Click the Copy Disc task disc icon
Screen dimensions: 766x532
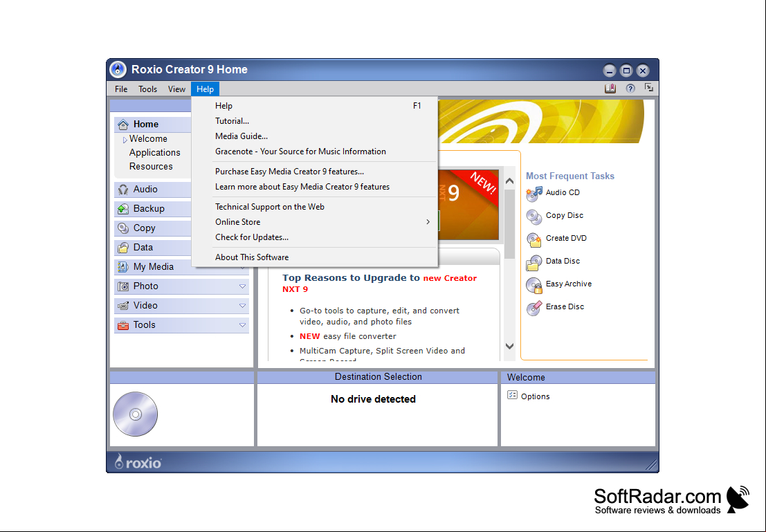pos(534,217)
